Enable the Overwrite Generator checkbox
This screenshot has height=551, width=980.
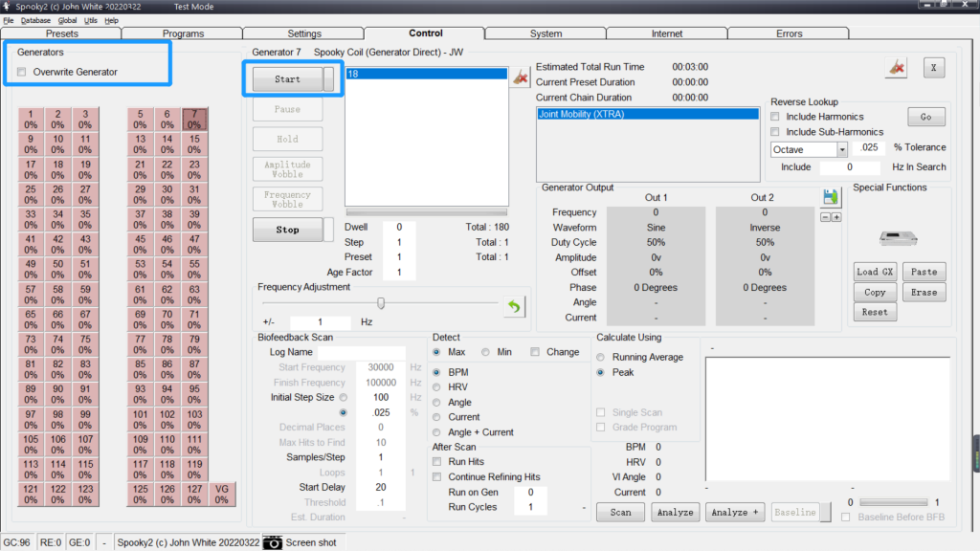[x=22, y=73]
